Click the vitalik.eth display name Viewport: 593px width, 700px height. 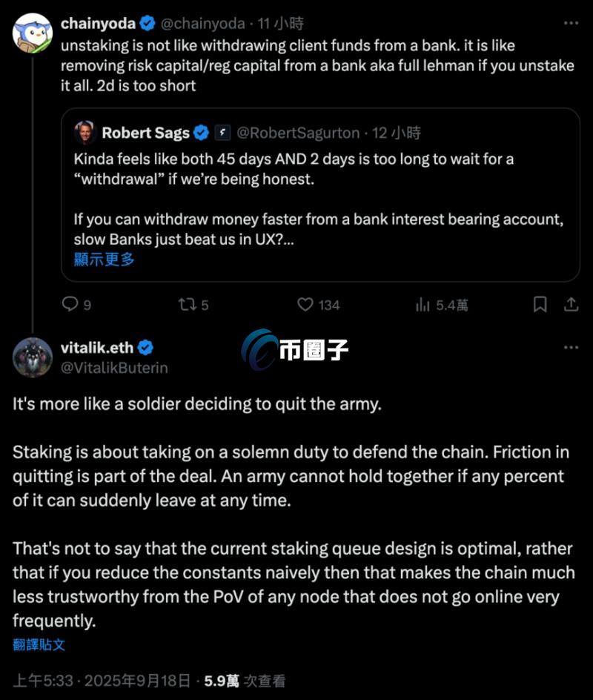(x=97, y=347)
